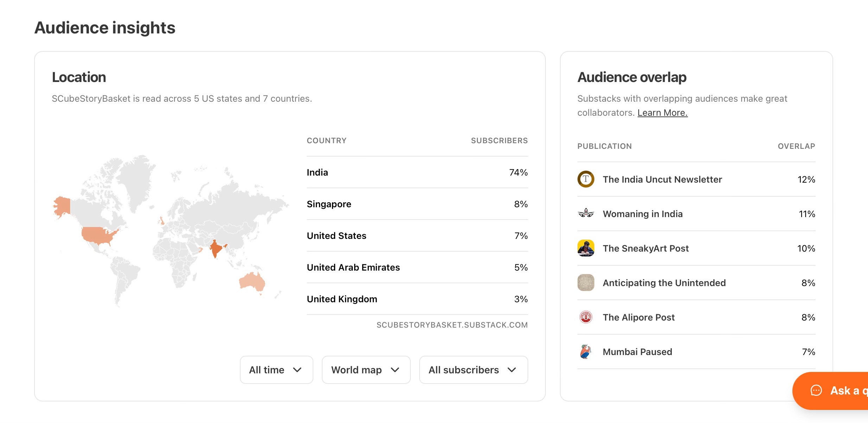
Task: Select the United States country row
Action: pyautogui.click(x=417, y=236)
